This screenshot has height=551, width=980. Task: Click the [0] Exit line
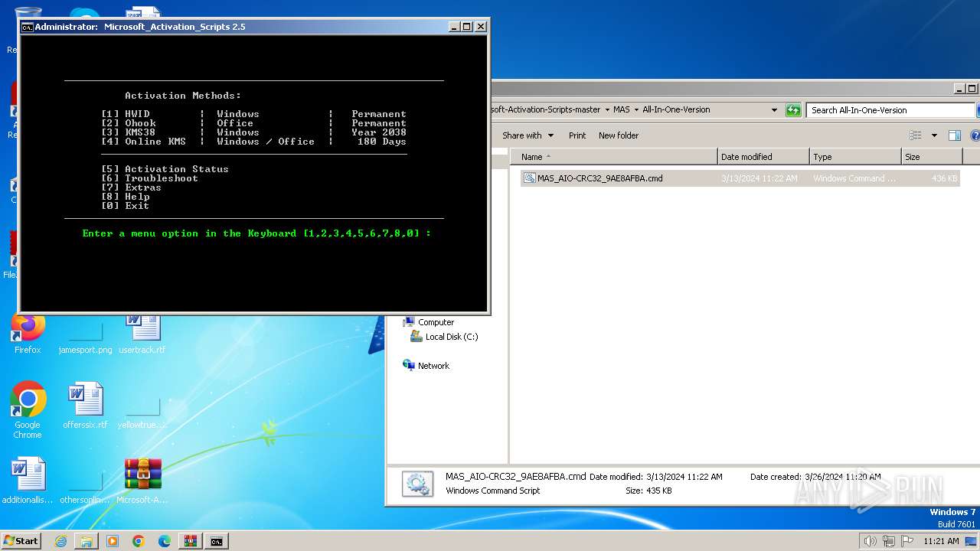(125, 206)
